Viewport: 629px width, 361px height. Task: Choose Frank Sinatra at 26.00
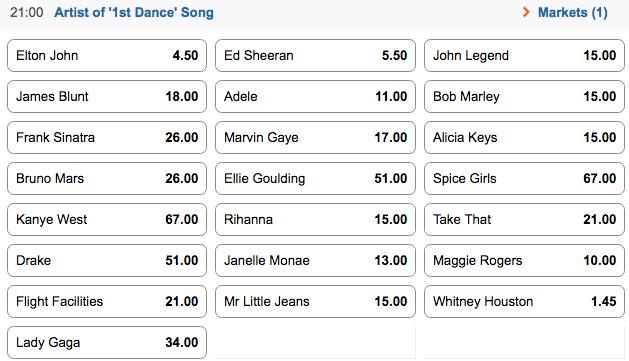pyautogui.click(x=107, y=138)
